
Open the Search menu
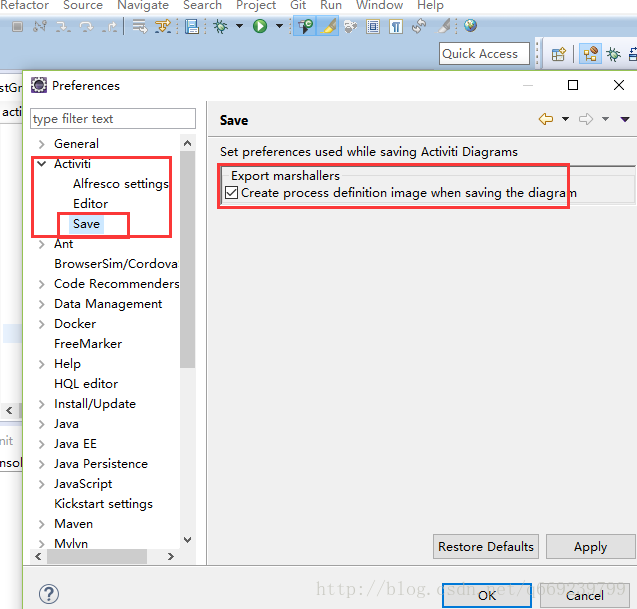tap(202, 5)
